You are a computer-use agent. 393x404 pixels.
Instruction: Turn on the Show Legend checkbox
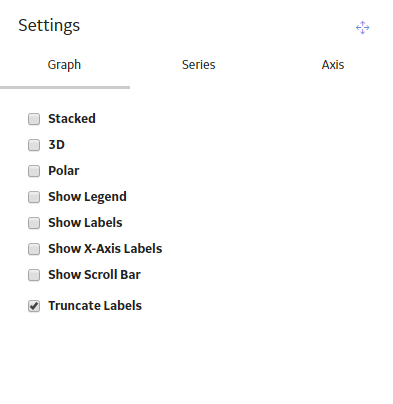click(34, 197)
